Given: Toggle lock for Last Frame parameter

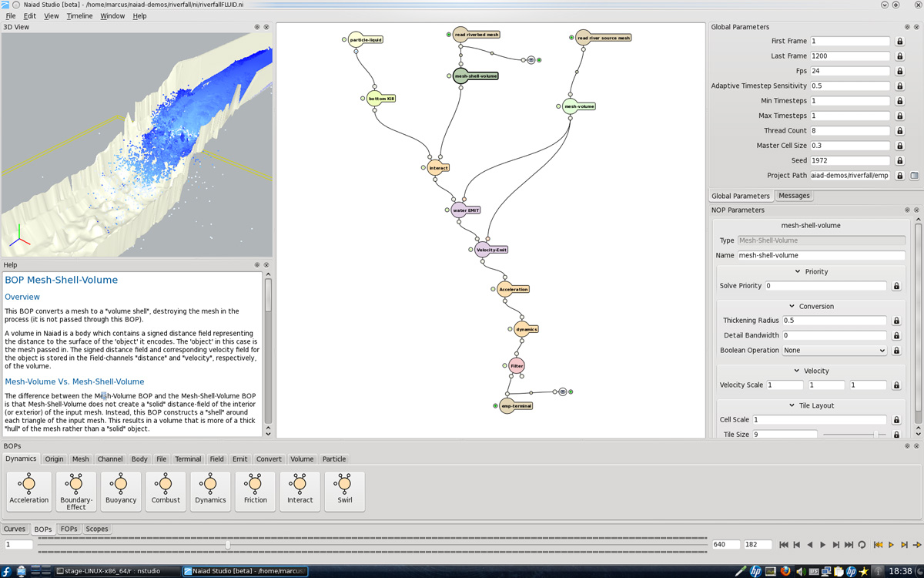Looking at the screenshot, I should pyautogui.click(x=899, y=56).
